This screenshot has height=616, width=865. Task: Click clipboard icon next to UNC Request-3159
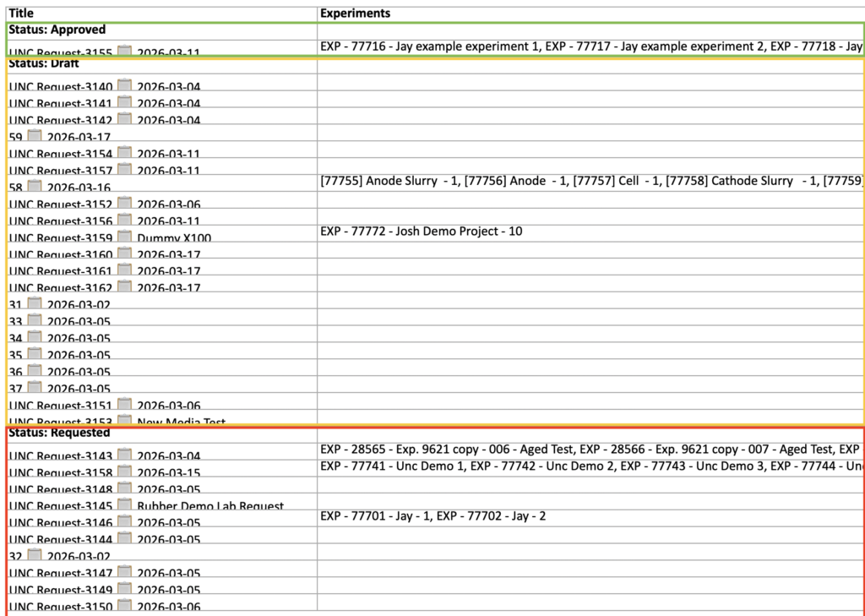124,237
